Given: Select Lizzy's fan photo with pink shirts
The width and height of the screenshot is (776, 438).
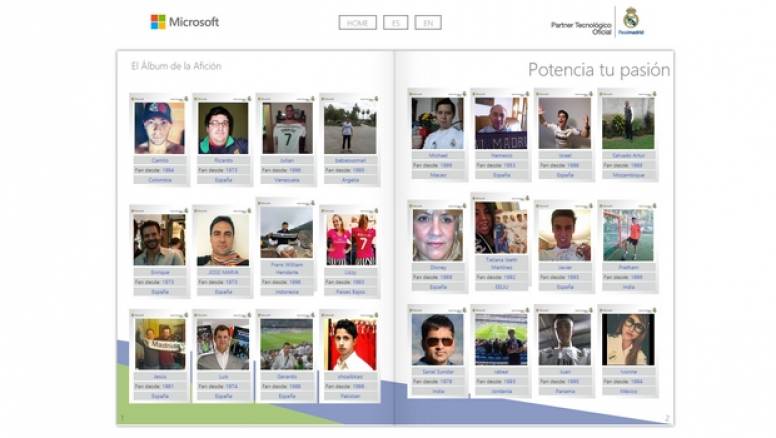Looking at the screenshot, I should pyautogui.click(x=350, y=239).
